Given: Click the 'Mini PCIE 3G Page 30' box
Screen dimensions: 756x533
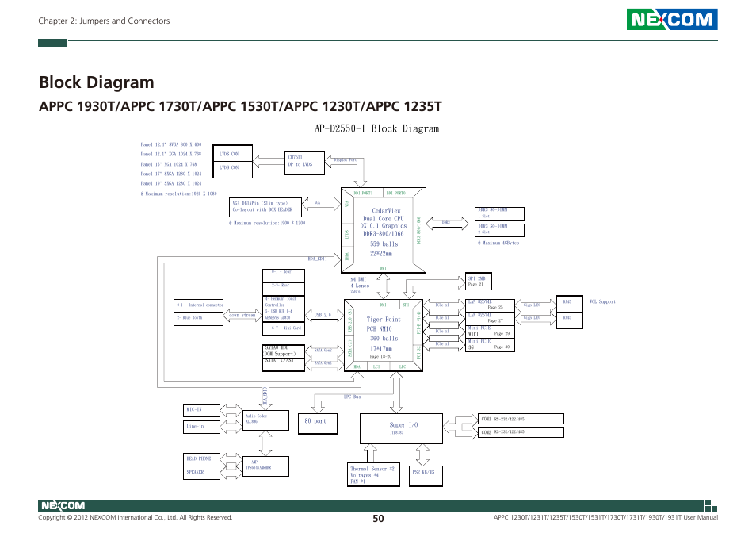Looking at the screenshot, I should 490,345.
